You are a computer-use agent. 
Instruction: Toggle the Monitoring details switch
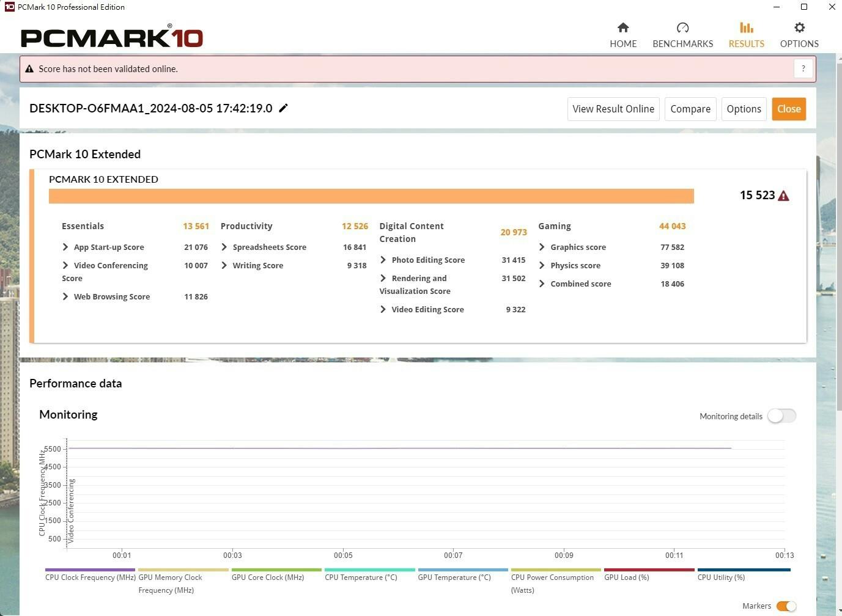click(x=781, y=416)
